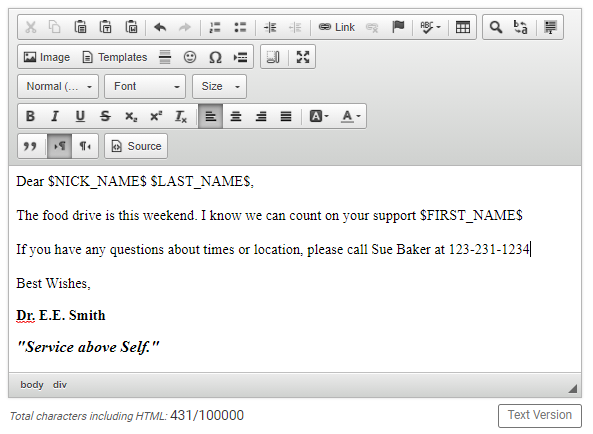Open the Size dropdown

(x=220, y=87)
